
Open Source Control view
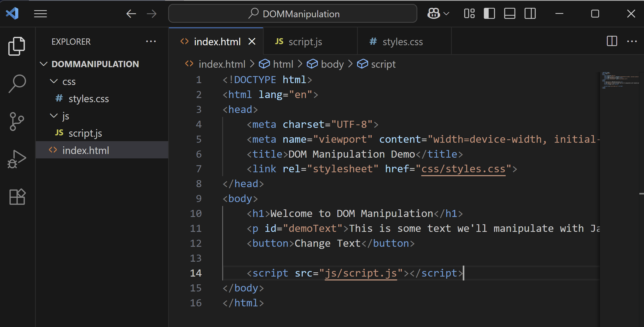click(16, 121)
